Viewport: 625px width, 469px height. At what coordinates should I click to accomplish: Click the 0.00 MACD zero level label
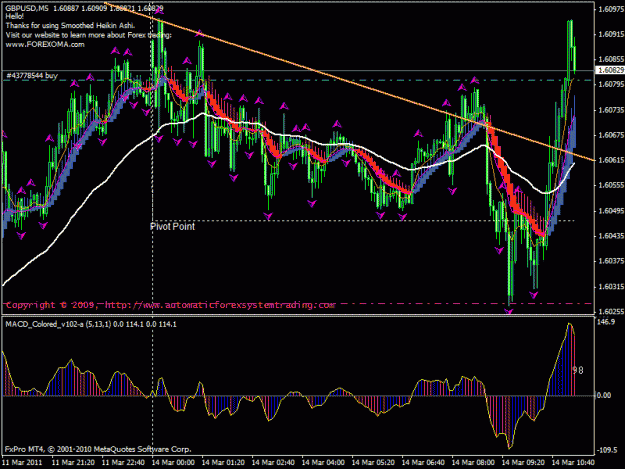[603, 395]
